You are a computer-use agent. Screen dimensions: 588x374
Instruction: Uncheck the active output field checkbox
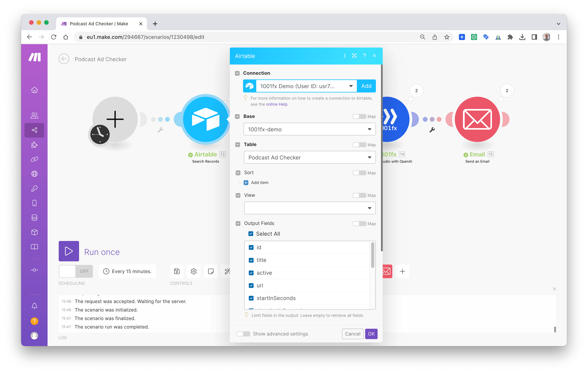click(x=251, y=273)
